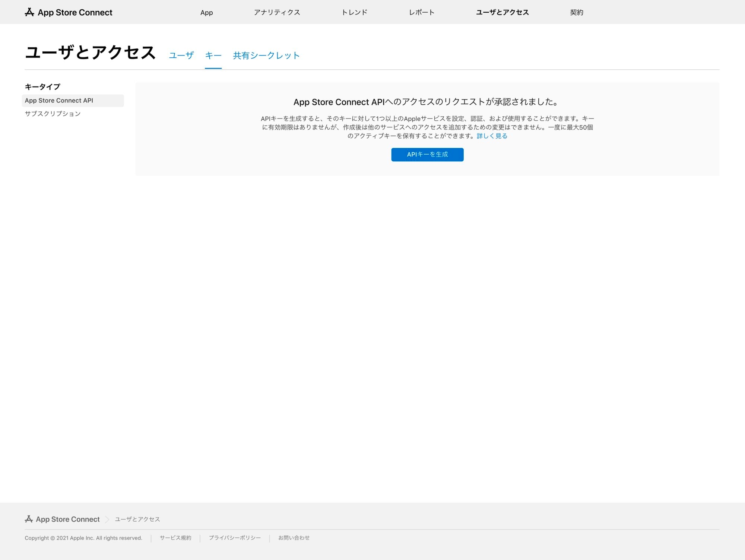This screenshot has width=745, height=560.
Task: Open the サービス規約 footer link
Action: [x=175, y=538]
